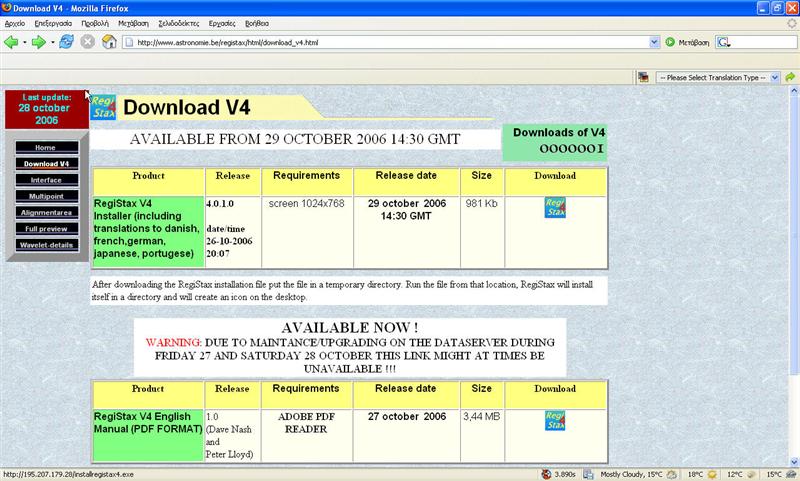Click the 4.0.1.0 release version text

coord(220,204)
